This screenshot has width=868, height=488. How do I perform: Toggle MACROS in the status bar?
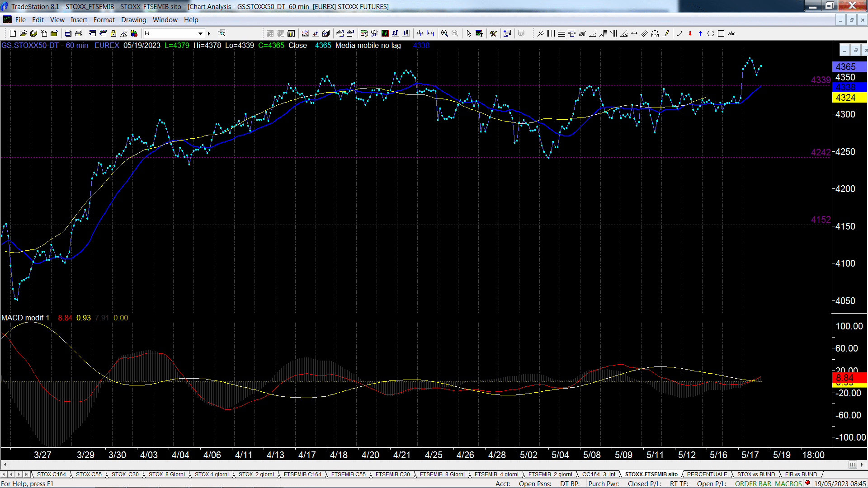tap(788, 484)
